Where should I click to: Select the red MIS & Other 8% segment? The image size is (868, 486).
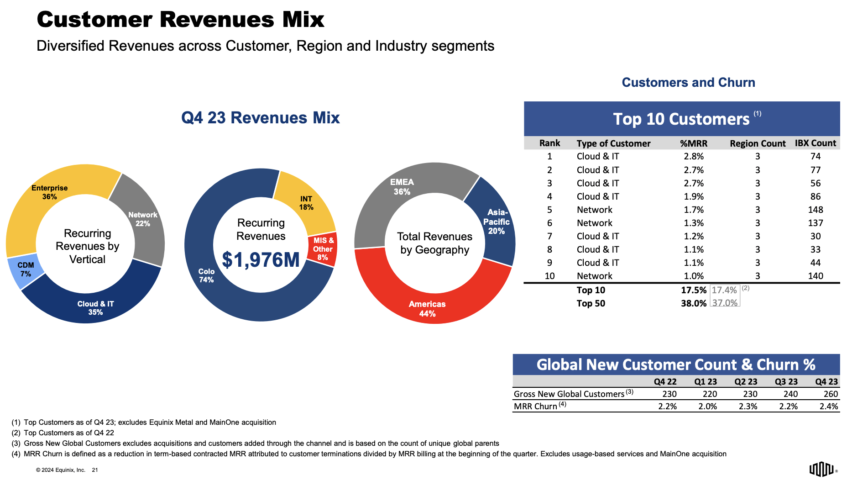click(323, 249)
